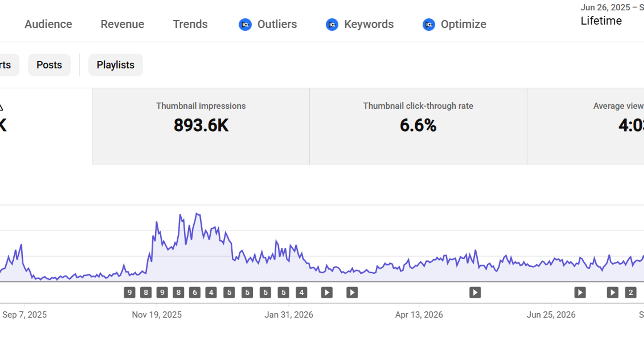The height and width of the screenshot is (362, 644).
Task: Open the Lifetime date range dropdown
Action: [x=601, y=21]
